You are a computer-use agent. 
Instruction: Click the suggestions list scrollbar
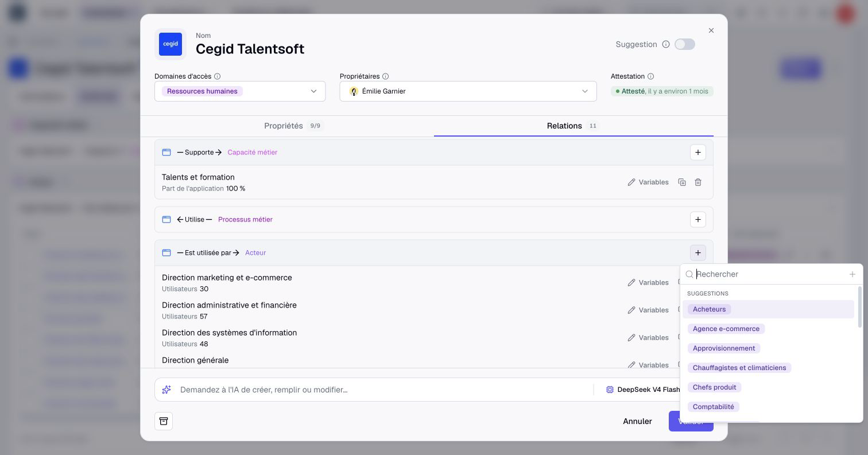[x=859, y=308]
